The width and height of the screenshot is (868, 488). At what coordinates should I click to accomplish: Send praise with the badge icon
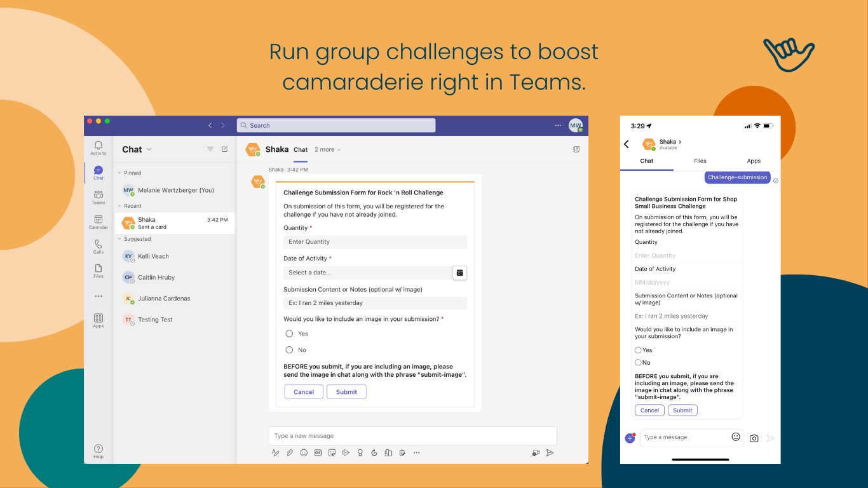coord(360,452)
